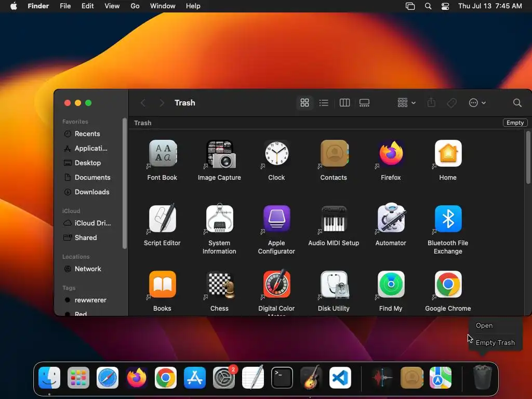Screen dimensions: 532x399
Task: Open the group-by options dropdown
Action: 406,103
